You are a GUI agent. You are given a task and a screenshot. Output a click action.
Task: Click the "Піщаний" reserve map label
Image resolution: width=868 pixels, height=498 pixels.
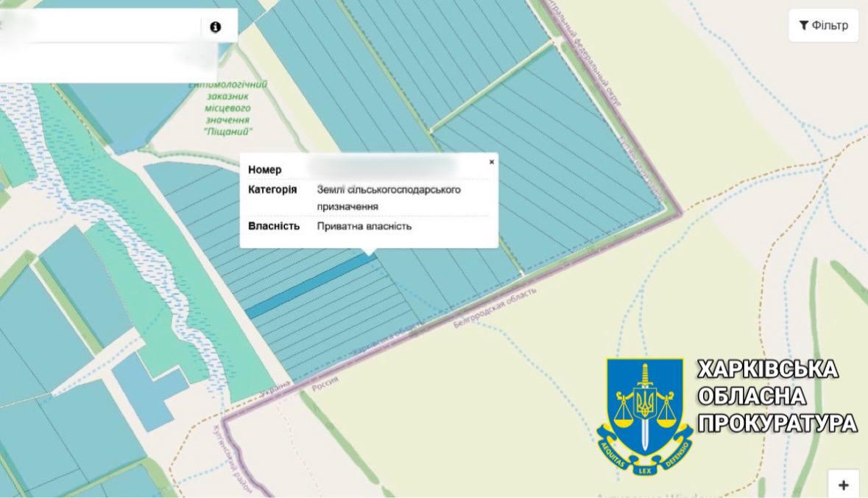(227, 131)
